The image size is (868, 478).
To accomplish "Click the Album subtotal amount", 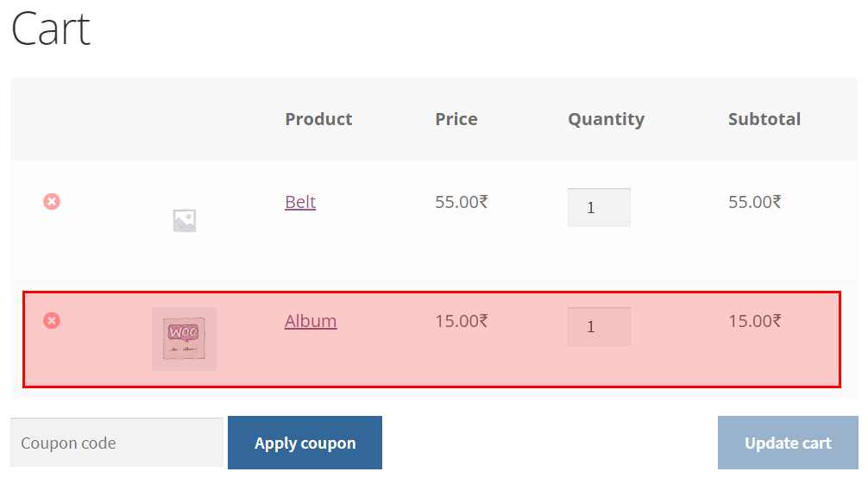I will (754, 321).
